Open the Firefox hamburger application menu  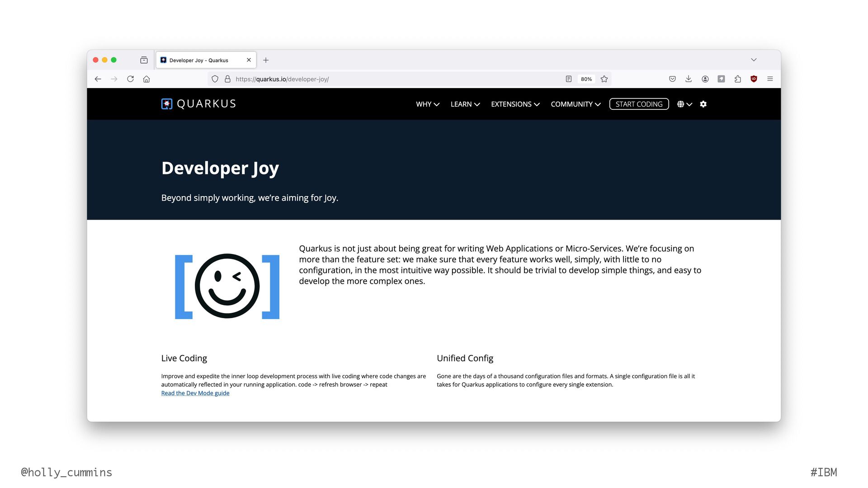pyautogui.click(x=770, y=79)
